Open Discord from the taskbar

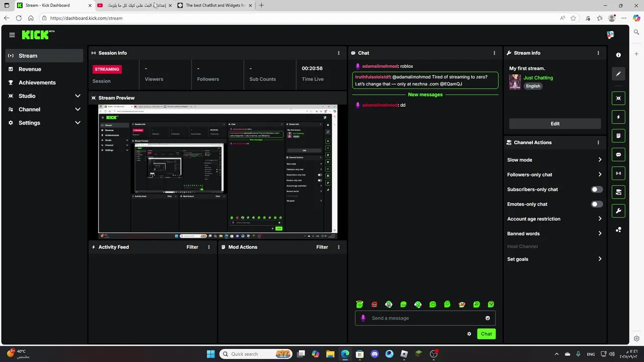tap(374, 354)
